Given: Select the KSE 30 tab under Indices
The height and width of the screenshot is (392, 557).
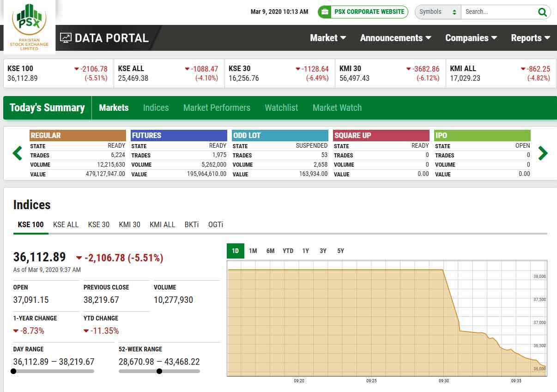Looking at the screenshot, I should click(99, 225).
